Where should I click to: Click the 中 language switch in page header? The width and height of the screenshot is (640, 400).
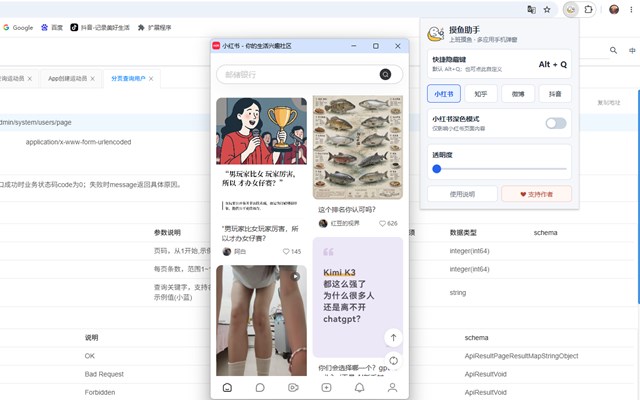[632, 51]
